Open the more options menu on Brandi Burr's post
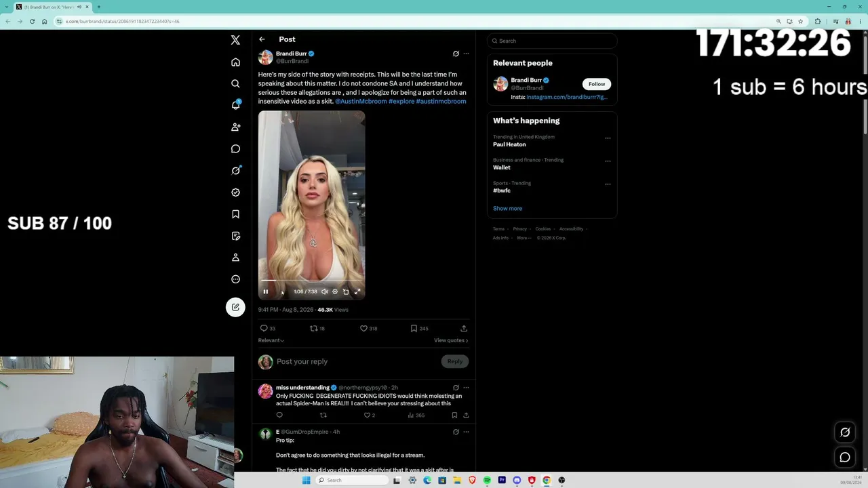The image size is (868, 488). click(466, 54)
